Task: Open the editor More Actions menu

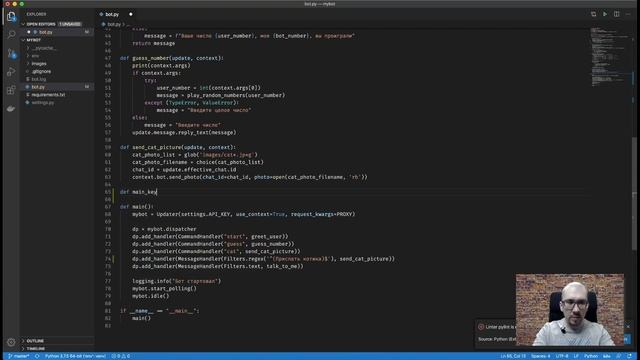Action: tap(628, 14)
